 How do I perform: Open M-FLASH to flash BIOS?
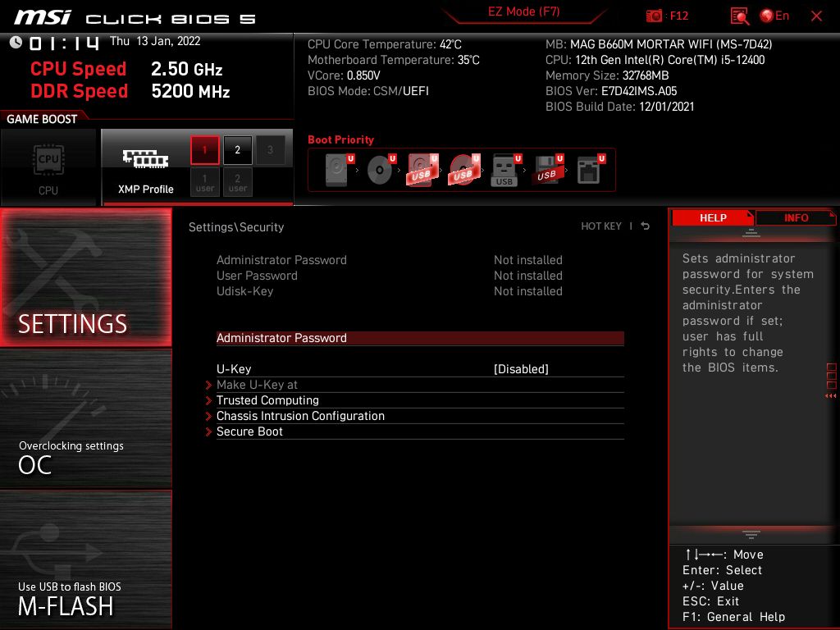click(x=85, y=559)
